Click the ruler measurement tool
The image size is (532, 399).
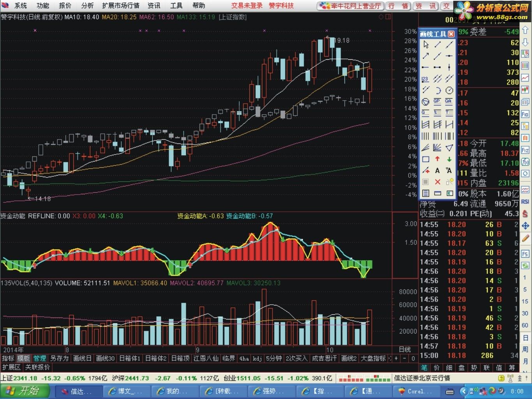point(437,193)
